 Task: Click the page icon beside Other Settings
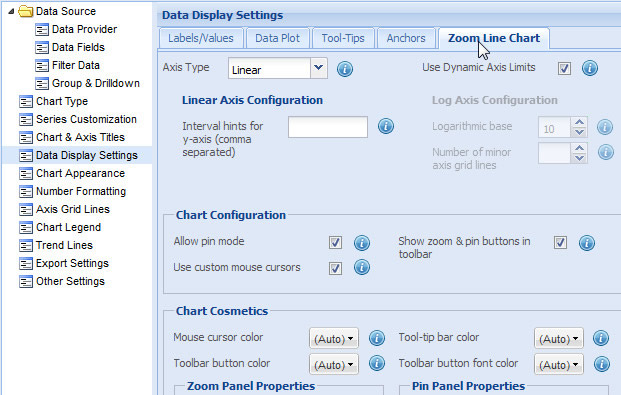(26, 282)
